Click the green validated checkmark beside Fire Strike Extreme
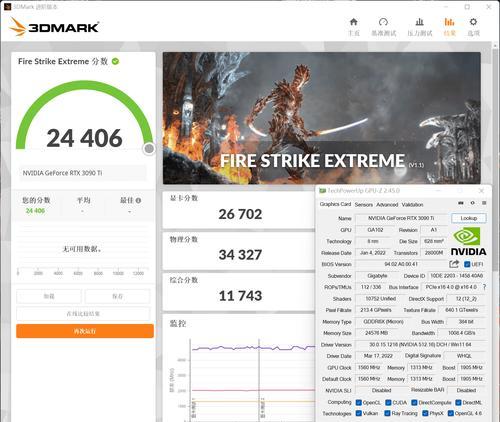This screenshot has width=500, height=422. click(x=115, y=61)
